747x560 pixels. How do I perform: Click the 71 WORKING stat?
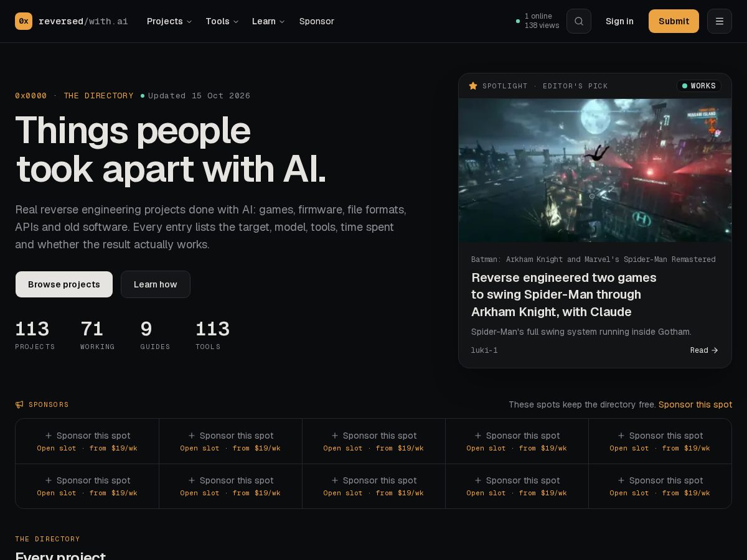(x=97, y=335)
